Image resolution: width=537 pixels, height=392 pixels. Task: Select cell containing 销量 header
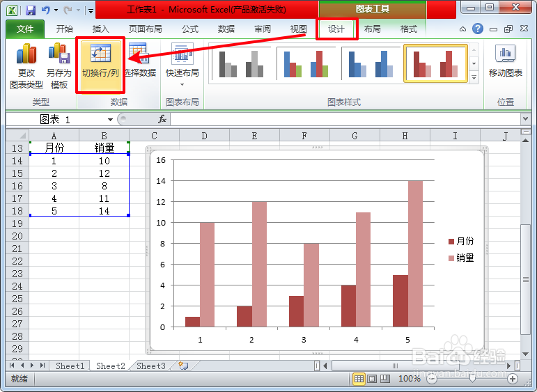[104, 148]
